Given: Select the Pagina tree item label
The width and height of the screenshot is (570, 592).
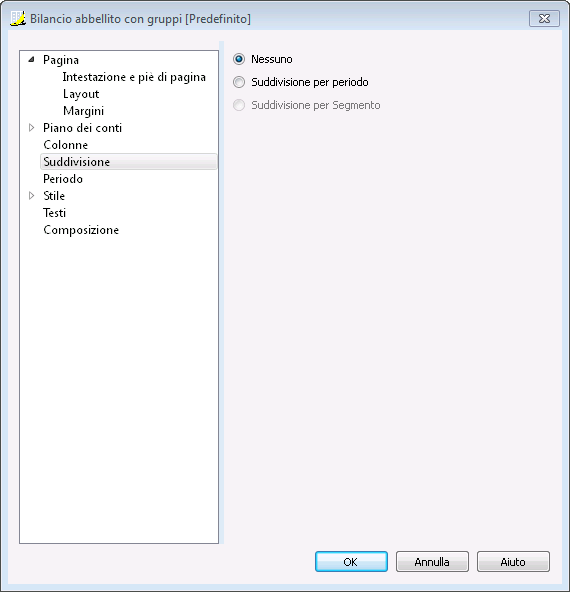Looking at the screenshot, I should [61, 60].
